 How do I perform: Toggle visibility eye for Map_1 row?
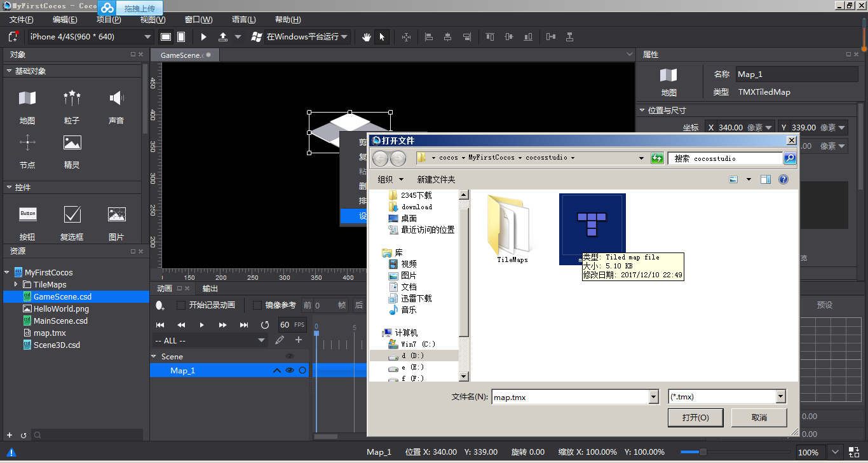tap(290, 370)
